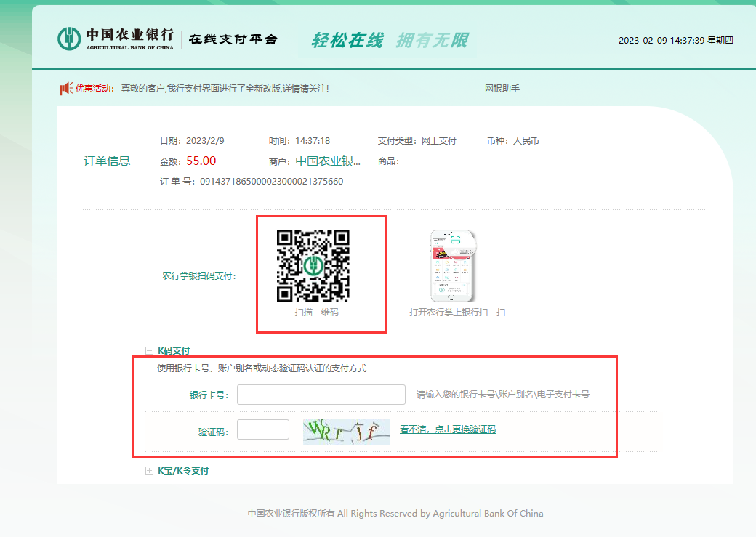Screen dimensions: 756x537
Task: Click the 验证码 input field
Action: click(263, 429)
